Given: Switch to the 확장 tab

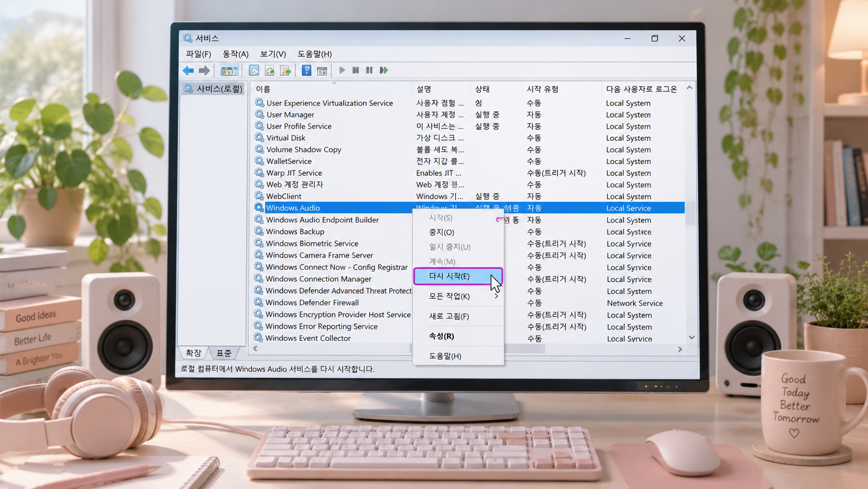Looking at the screenshot, I should (194, 353).
